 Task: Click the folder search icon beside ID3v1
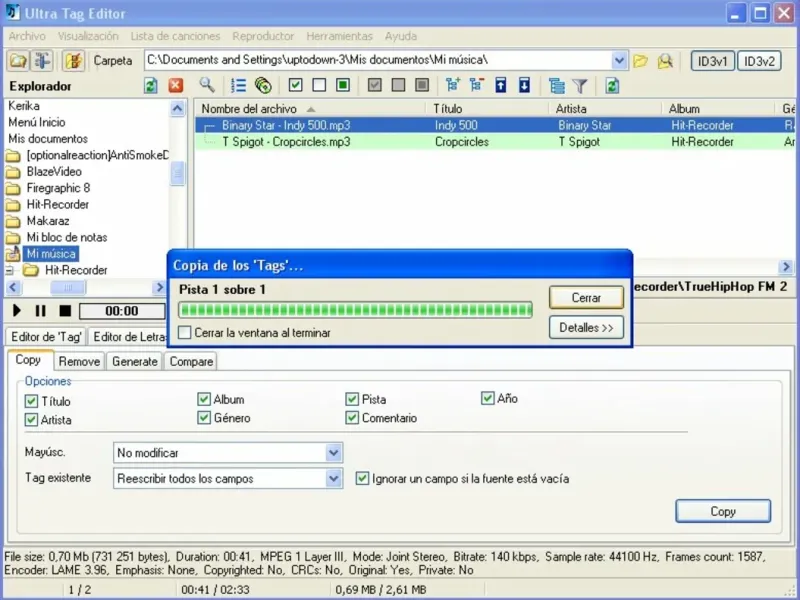[x=665, y=61]
